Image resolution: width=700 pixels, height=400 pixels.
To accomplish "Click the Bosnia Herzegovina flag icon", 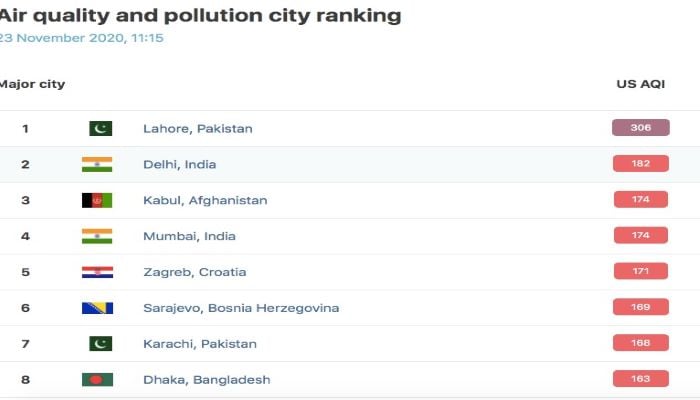I will pyautogui.click(x=97, y=308).
